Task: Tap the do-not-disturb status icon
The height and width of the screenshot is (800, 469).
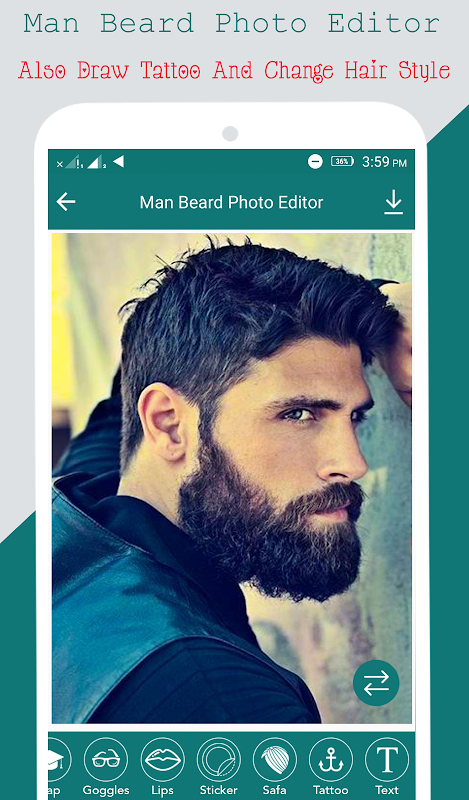Action: pyautogui.click(x=315, y=162)
